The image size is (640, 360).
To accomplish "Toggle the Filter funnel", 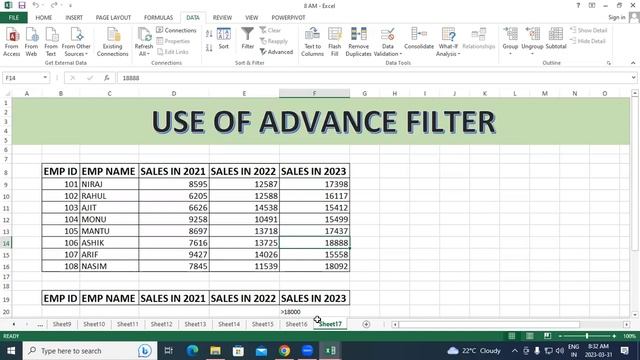I will [x=247, y=38].
